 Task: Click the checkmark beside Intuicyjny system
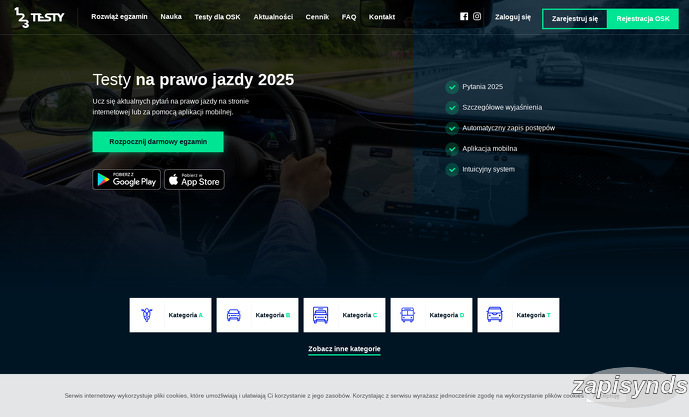[452, 169]
